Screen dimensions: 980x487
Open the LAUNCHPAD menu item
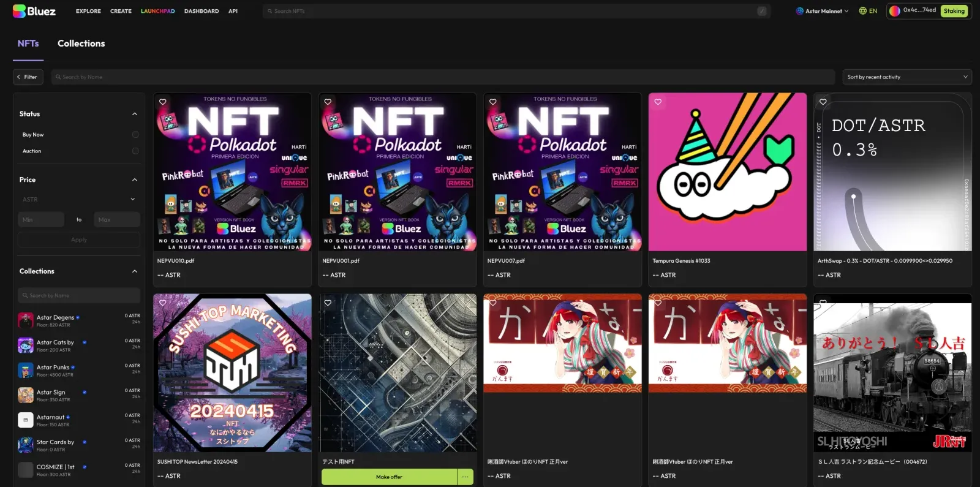pos(158,11)
